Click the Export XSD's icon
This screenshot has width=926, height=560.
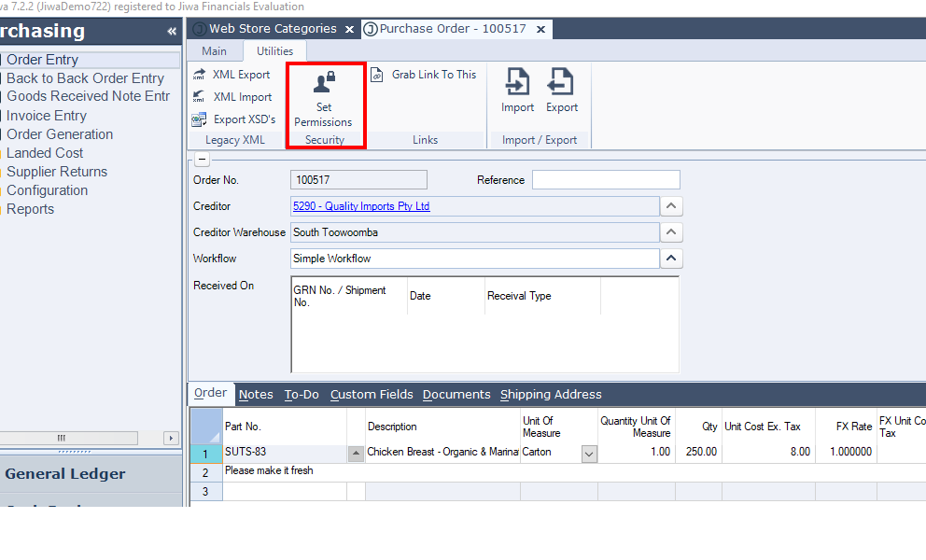[x=199, y=119]
